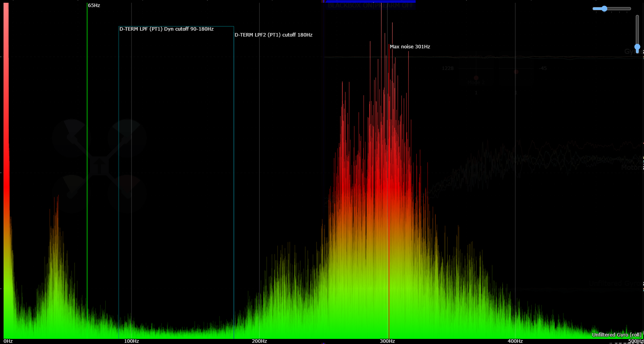Click the faded Gyros label at right edge
Screen dimensions: 644x344
pyautogui.click(x=633, y=52)
